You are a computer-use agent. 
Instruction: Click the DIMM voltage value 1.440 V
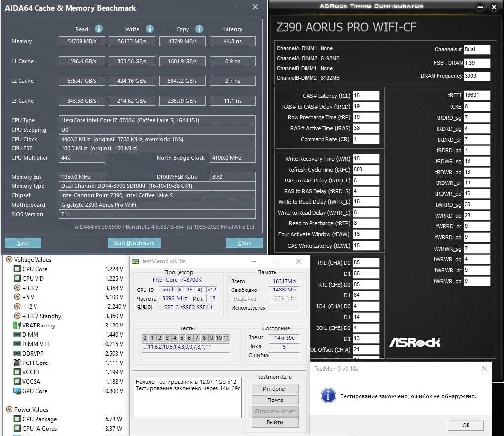tap(114, 335)
